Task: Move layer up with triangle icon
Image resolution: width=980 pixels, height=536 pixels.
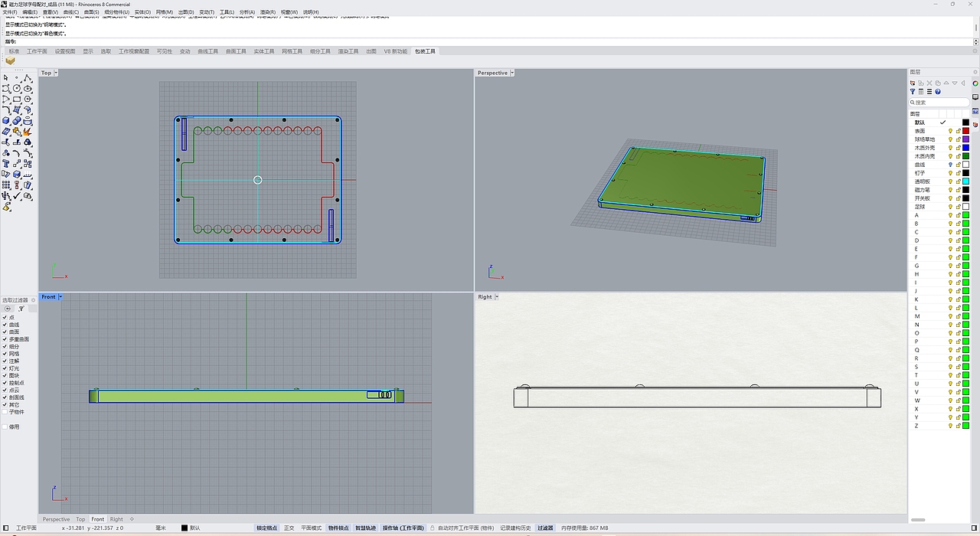Action: click(946, 83)
